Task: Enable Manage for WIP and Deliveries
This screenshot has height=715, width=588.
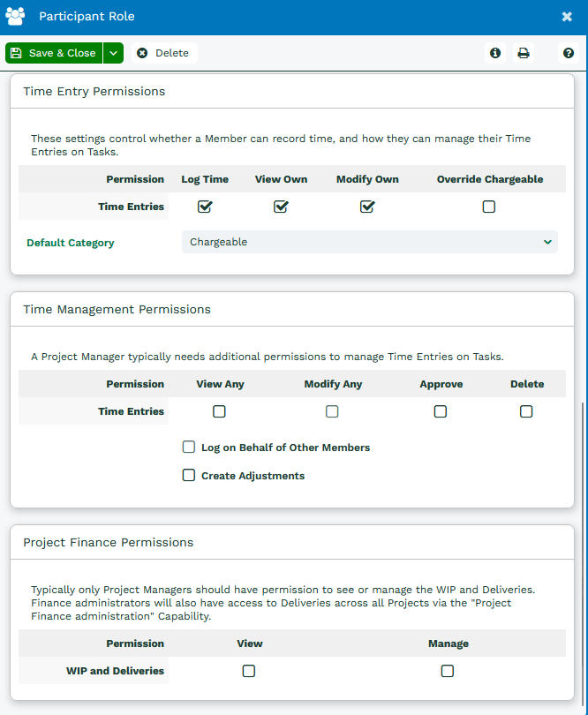Action: pos(448,671)
